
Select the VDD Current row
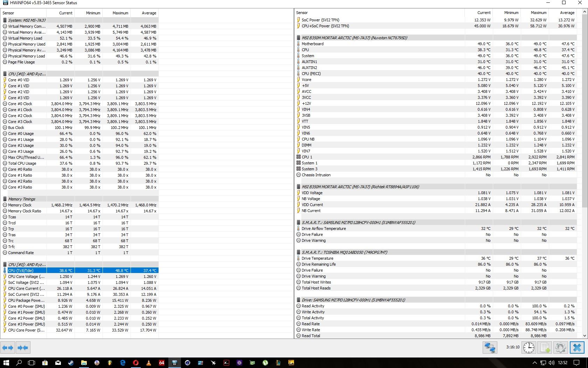(x=436, y=204)
